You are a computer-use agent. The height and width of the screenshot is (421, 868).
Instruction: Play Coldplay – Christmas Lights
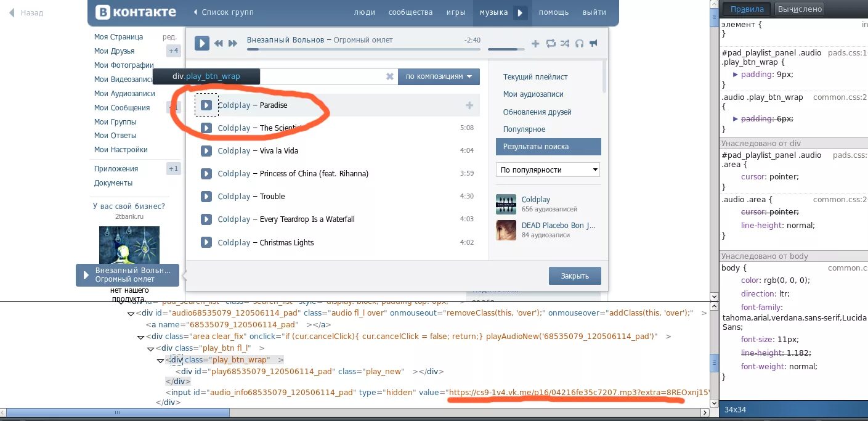[x=206, y=243]
